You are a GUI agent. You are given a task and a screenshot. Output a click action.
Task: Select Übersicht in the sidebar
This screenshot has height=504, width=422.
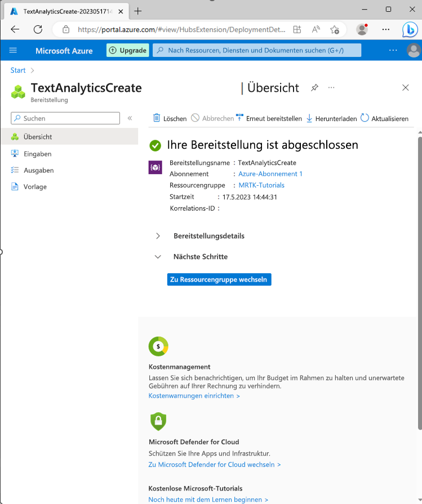pos(69,137)
